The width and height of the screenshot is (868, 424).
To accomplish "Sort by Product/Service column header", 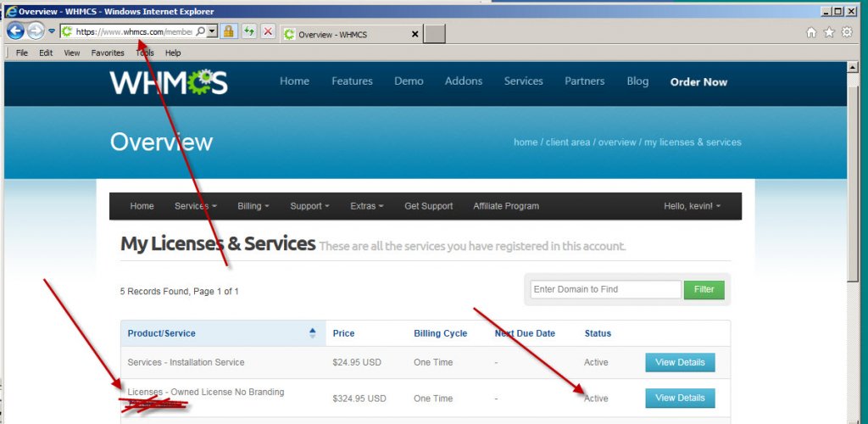I will (162, 333).
